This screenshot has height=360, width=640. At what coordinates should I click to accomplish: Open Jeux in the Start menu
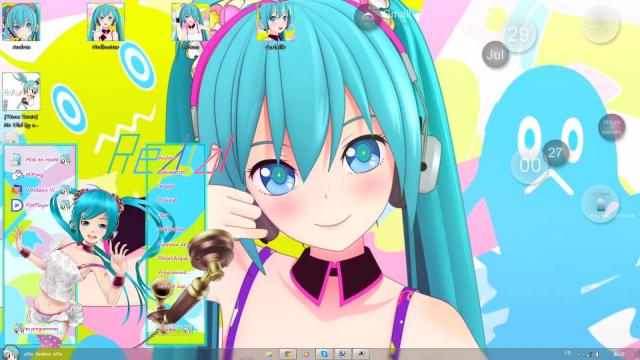click(x=164, y=215)
